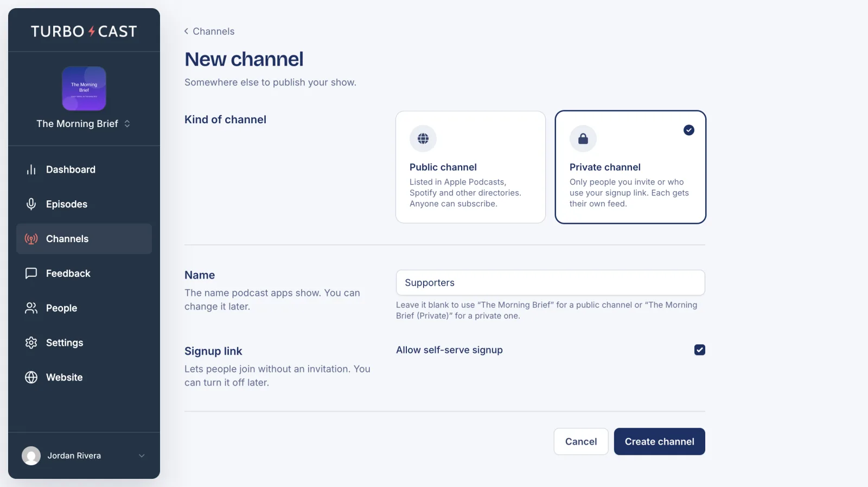Click the Cancel button

(581, 441)
